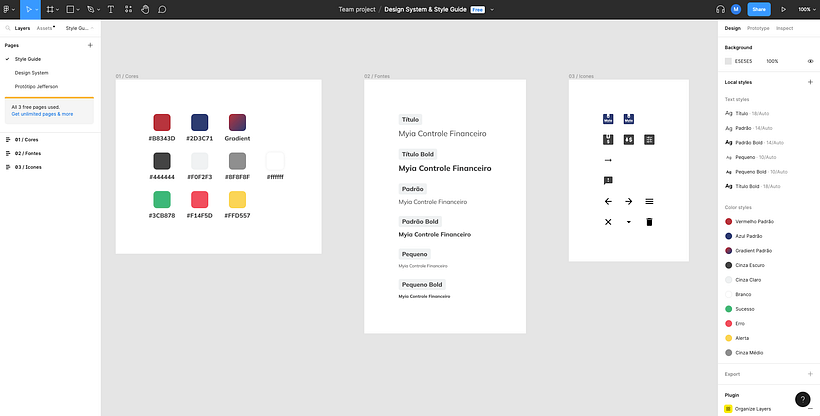Open the zoom level 100% dropdown
Screen dimensions: 820x416
point(807,9)
